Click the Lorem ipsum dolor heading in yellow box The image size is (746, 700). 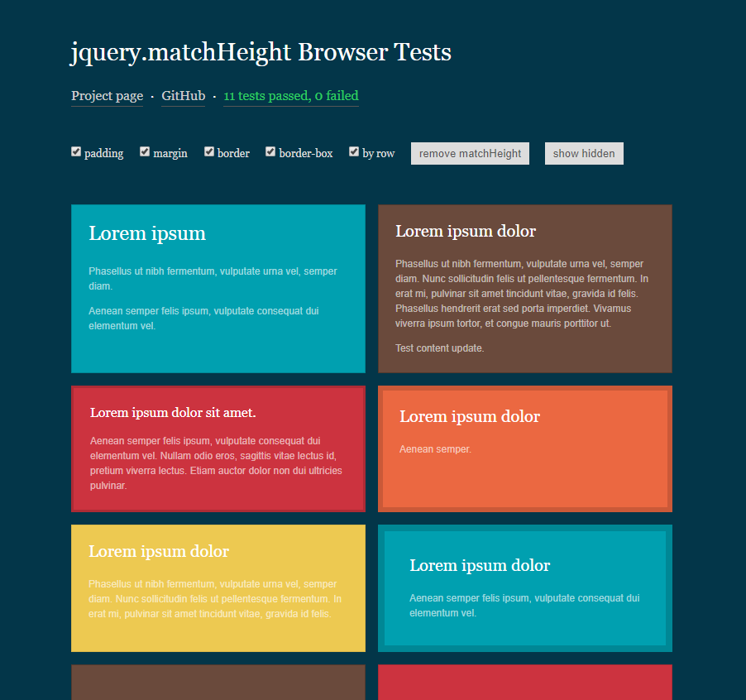coord(159,551)
